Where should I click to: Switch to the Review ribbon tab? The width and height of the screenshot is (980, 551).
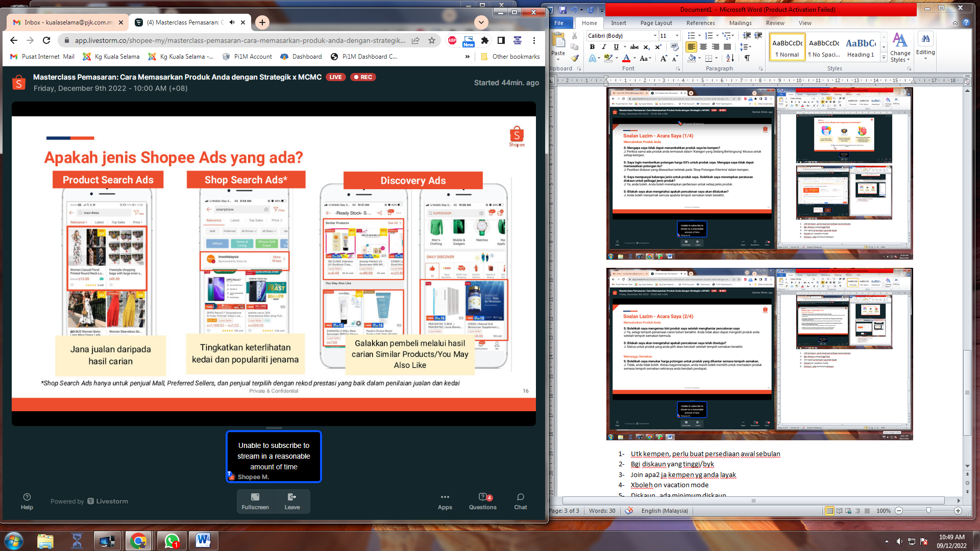click(x=775, y=23)
